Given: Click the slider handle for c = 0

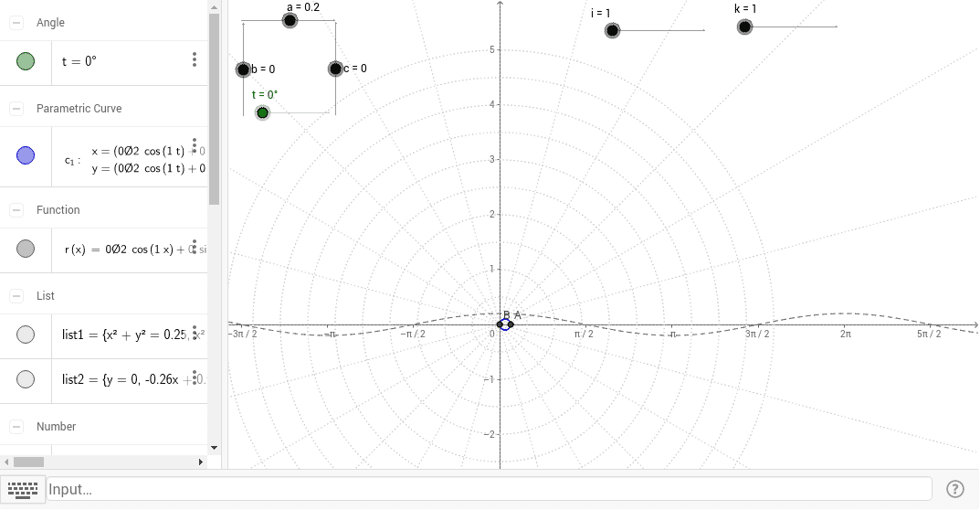Looking at the screenshot, I should coord(335,69).
